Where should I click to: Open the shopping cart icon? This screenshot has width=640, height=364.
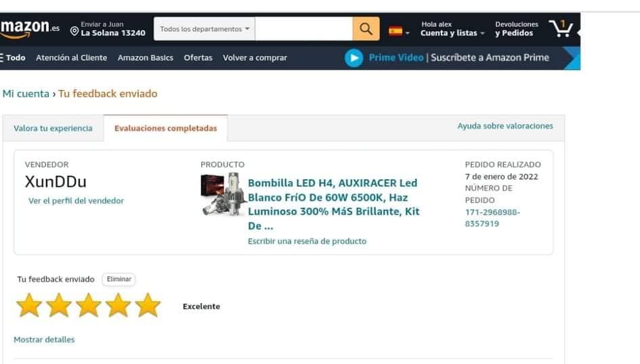point(561,28)
